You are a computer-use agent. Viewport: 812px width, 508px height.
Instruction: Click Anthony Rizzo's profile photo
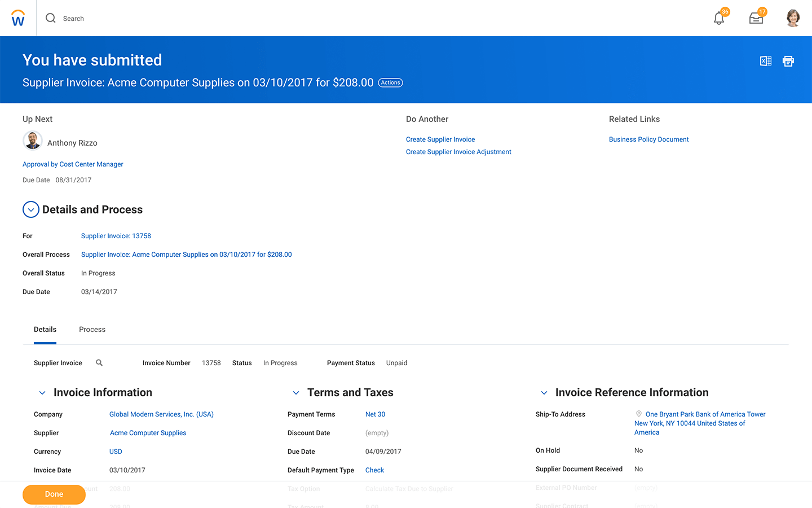33,141
